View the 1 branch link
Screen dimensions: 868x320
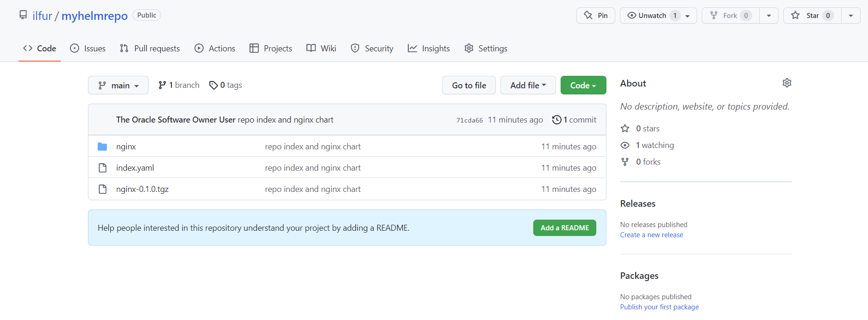click(x=179, y=85)
